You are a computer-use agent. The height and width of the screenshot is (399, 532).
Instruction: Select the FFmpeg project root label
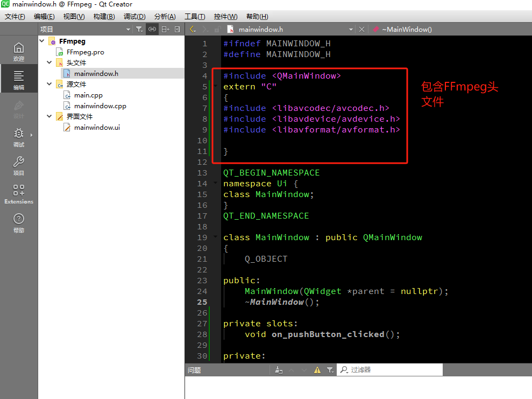(x=72, y=41)
